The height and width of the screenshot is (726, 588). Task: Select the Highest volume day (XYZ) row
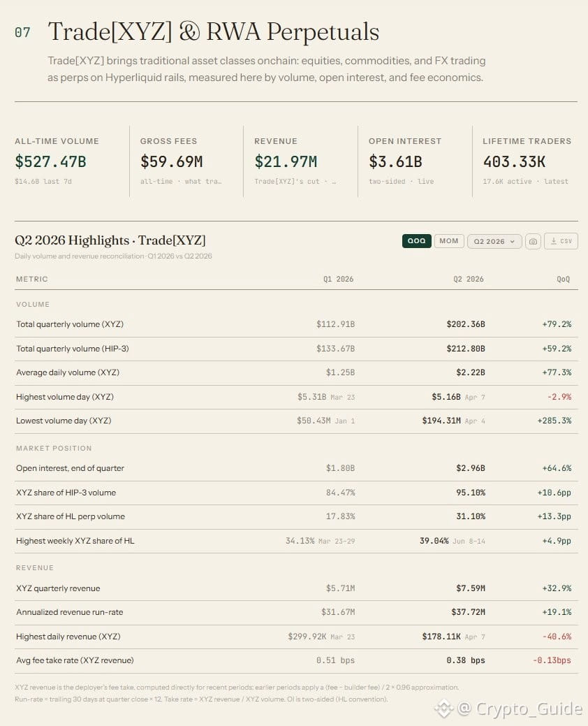296,397
